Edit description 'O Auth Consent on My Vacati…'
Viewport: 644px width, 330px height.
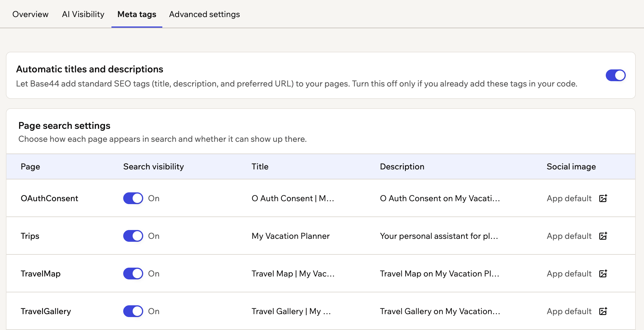pyautogui.click(x=440, y=198)
